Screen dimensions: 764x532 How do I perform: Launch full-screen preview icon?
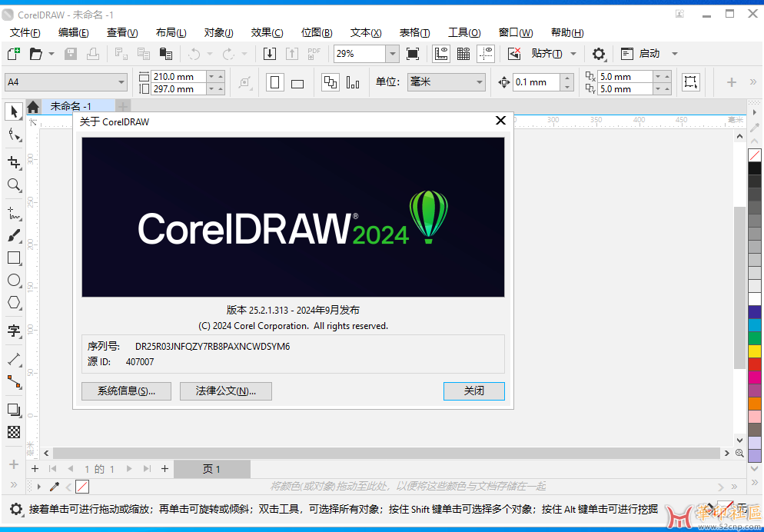click(413, 54)
